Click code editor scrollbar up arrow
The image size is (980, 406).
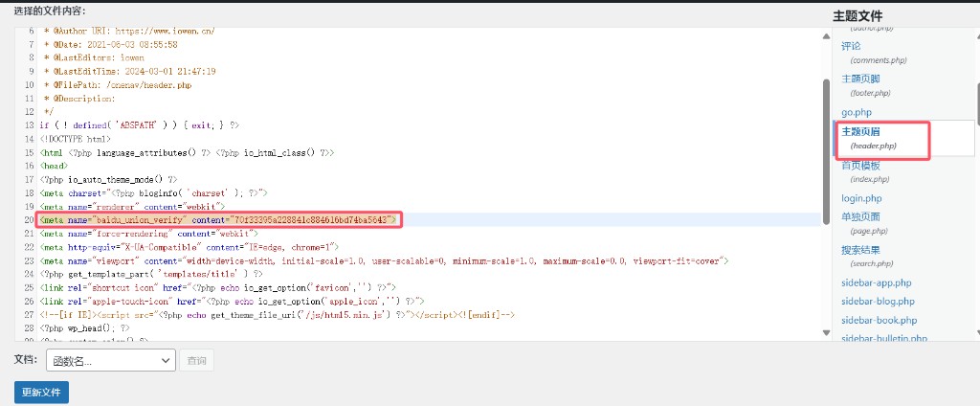click(826, 36)
